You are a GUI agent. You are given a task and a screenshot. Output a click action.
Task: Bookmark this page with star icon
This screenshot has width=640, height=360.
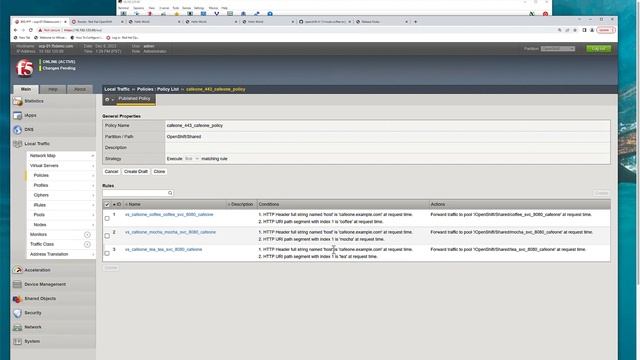575,30
